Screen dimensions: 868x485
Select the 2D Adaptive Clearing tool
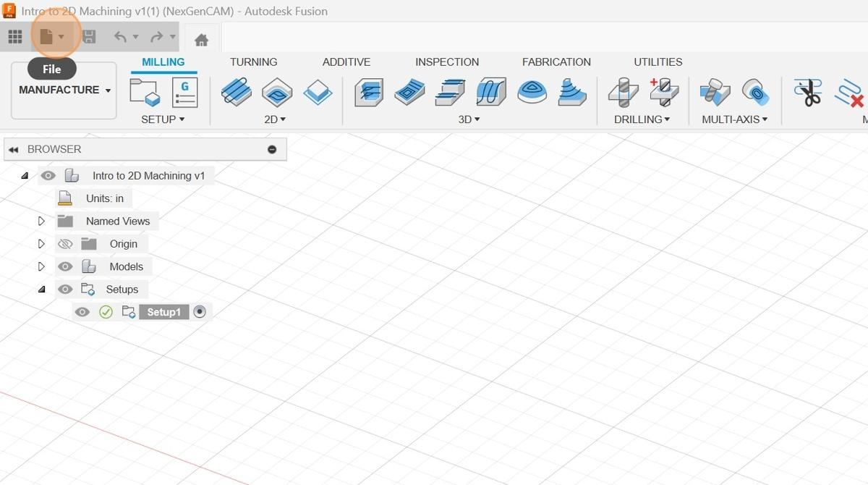coord(236,93)
